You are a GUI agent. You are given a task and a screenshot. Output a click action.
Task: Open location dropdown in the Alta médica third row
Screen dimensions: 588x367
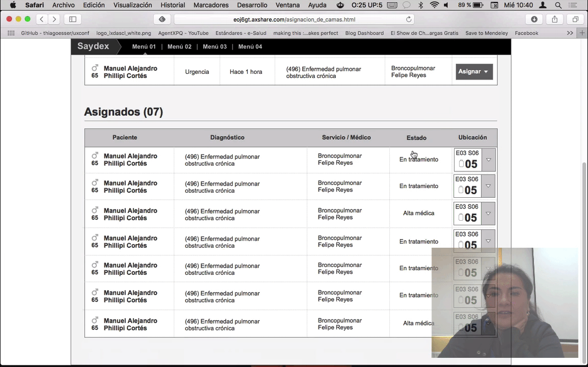(x=488, y=214)
